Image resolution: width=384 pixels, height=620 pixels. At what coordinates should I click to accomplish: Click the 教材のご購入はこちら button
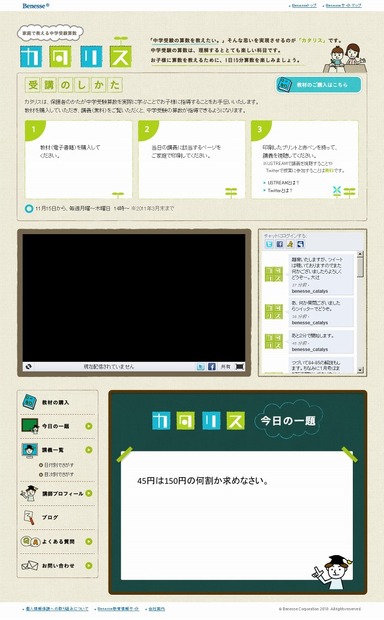click(x=318, y=85)
